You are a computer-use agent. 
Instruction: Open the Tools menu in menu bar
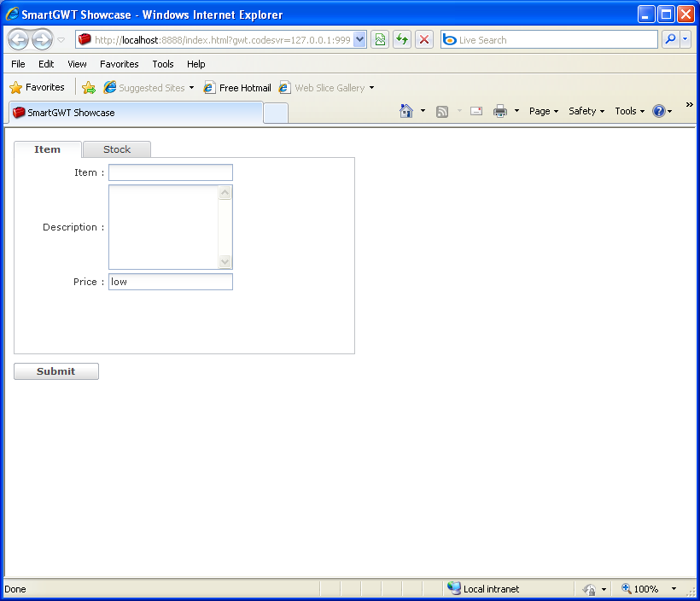162,64
